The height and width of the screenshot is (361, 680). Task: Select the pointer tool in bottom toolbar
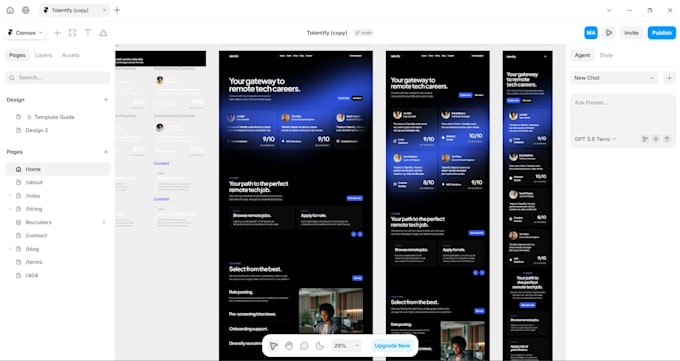pyautogui.click(x=274, y=346)
